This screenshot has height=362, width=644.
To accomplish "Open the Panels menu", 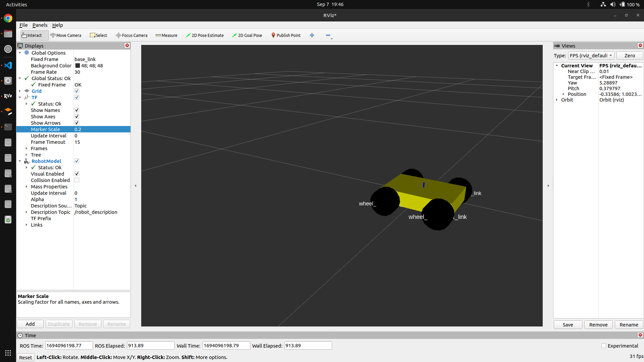I will coord(40,25).
